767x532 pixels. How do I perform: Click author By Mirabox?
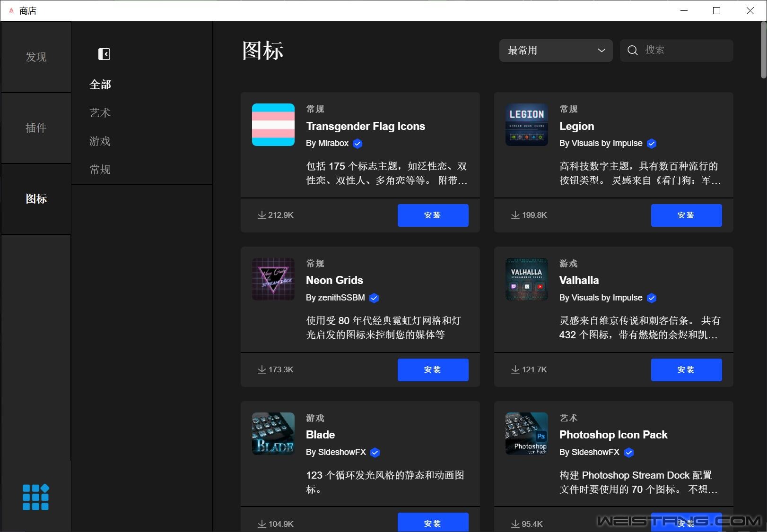coord(327,143)
